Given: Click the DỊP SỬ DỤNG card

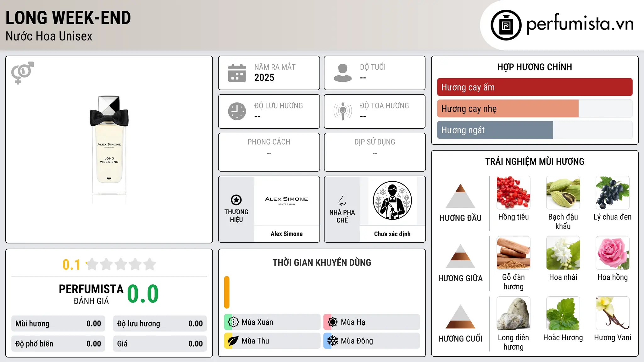Looking at the screenshot, I should point(375,152).
